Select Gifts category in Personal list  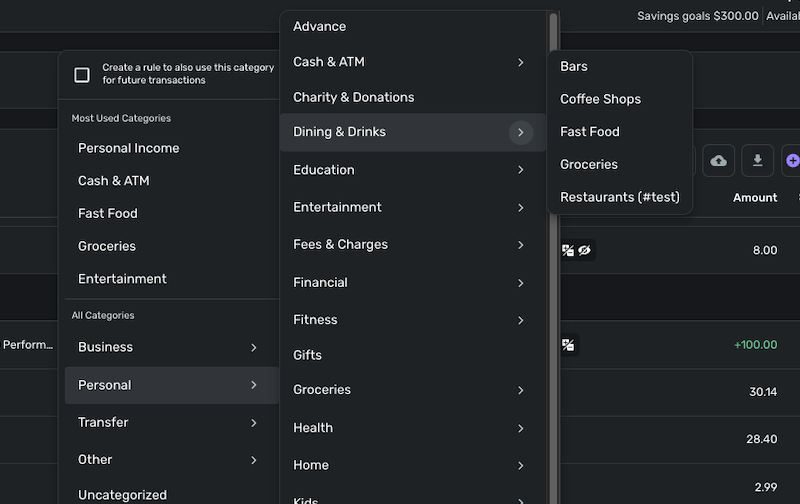tap(307, 355)
